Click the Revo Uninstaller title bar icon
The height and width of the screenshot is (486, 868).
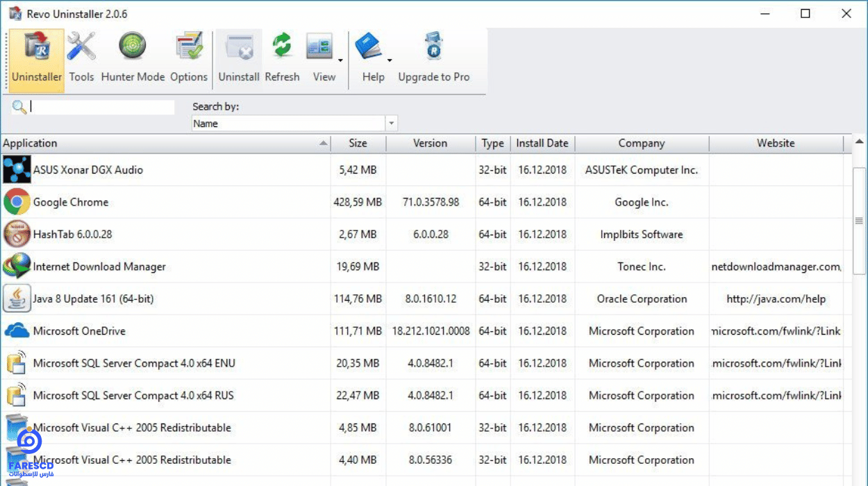tap(14, 14)
